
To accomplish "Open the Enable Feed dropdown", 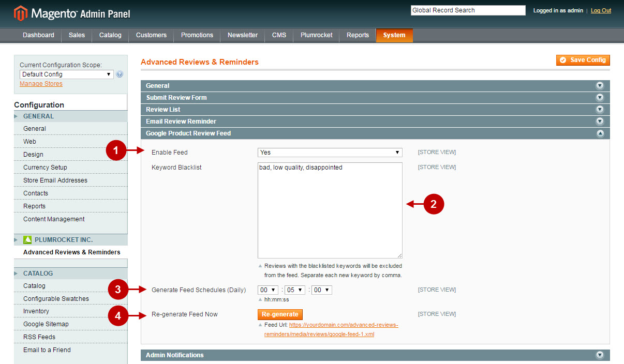I will [x=330, y=153].
